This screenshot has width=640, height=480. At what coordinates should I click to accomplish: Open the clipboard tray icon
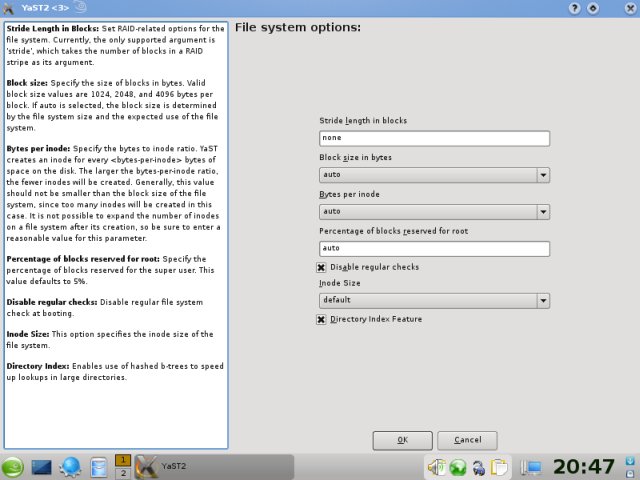[x=499, y=468]
